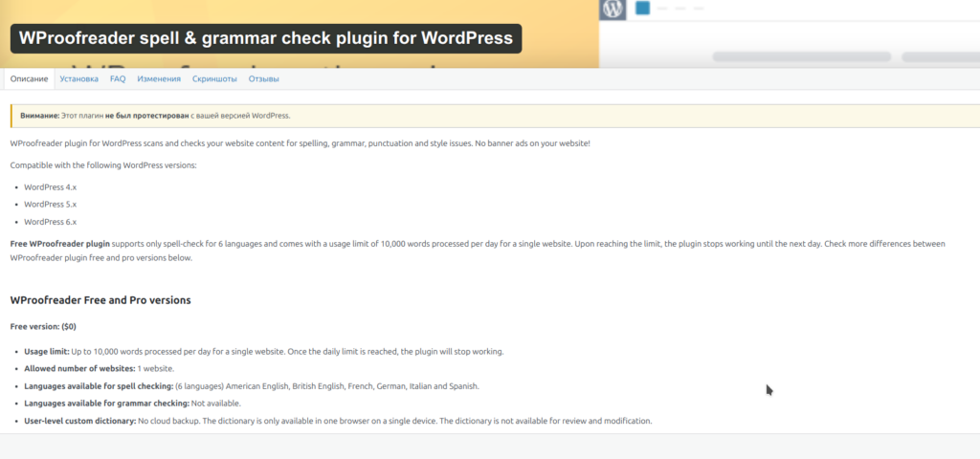
Task: Select the WordPress 6.x list item
Action: (50, 222)
